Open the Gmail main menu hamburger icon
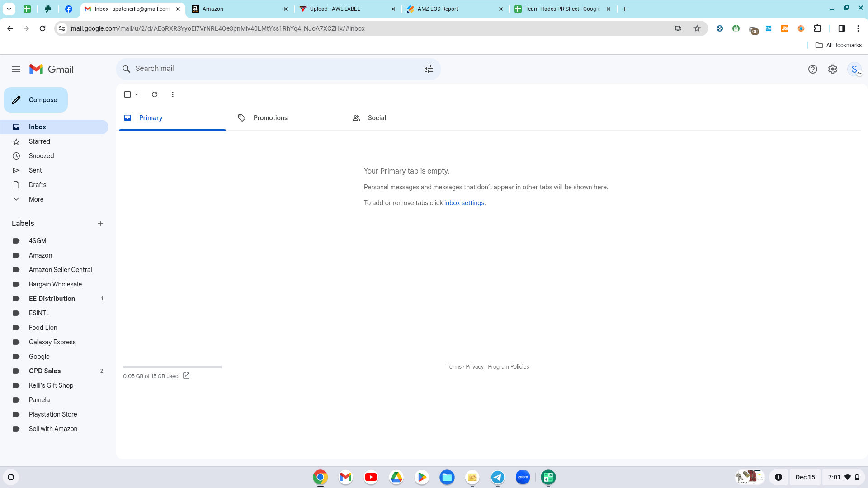Viewport: 868px width, 488px height. pos(16,69)
